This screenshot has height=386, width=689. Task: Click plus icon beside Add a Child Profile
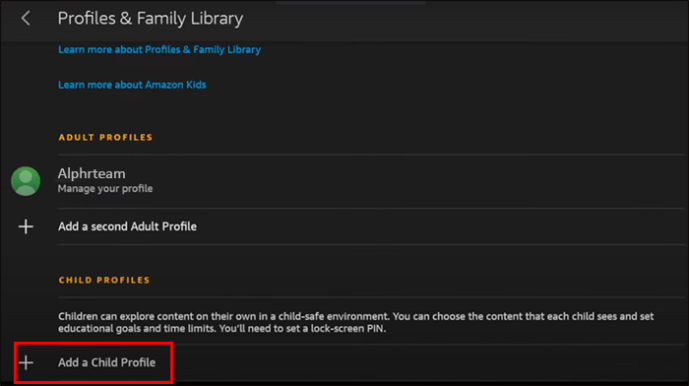(26, 363)
